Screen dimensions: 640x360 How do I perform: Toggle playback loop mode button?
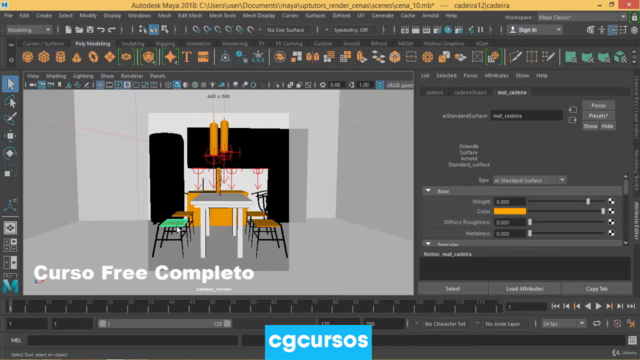click(x=597, y=324)
